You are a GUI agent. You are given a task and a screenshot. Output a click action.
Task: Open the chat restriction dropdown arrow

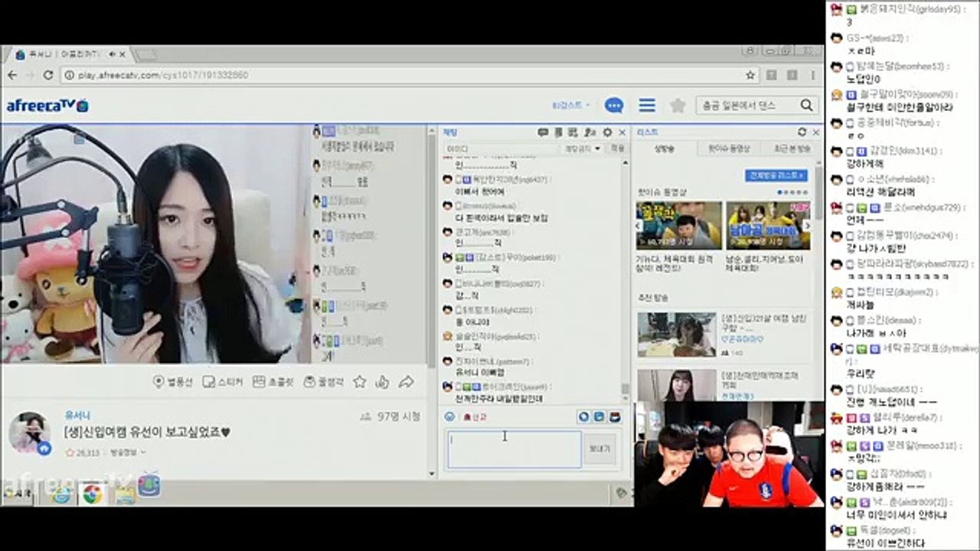pyautogui.click(x=597, y=148)
